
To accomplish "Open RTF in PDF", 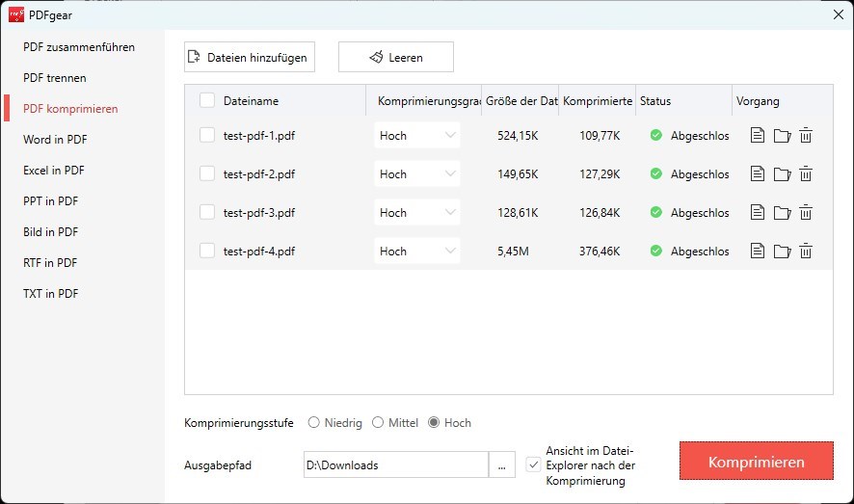I will click(50, 263).
